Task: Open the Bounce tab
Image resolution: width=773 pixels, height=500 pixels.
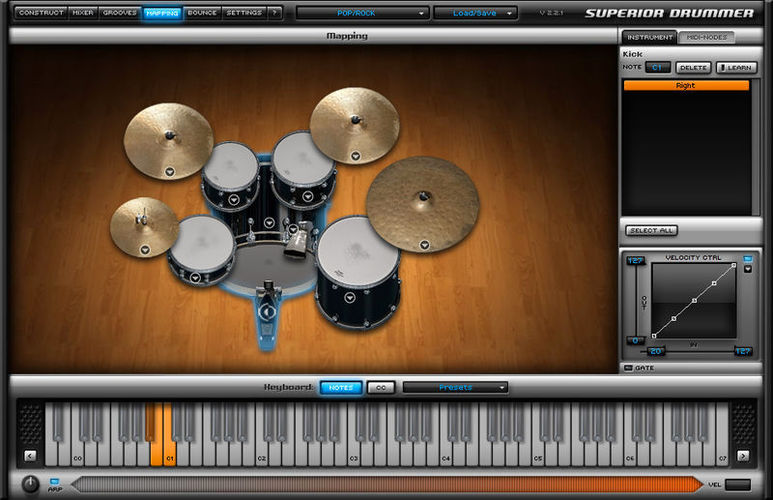Action: point(202,13)
